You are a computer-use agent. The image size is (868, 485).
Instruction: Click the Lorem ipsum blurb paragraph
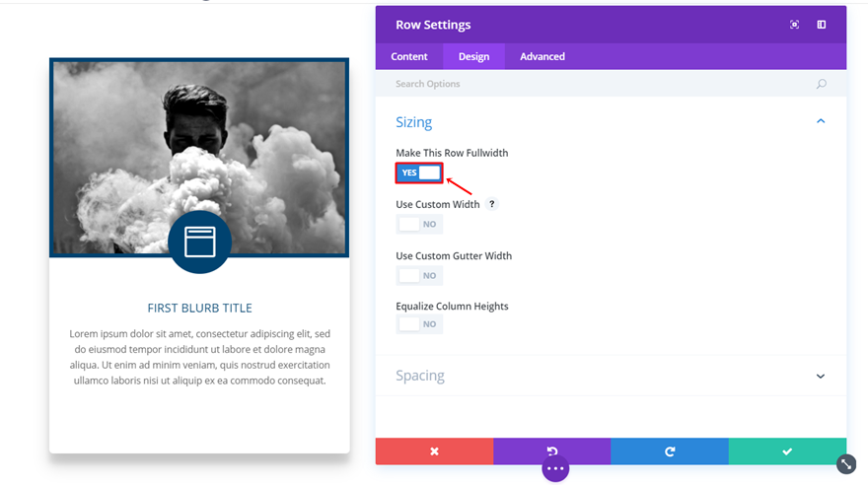tap(200, 357)
